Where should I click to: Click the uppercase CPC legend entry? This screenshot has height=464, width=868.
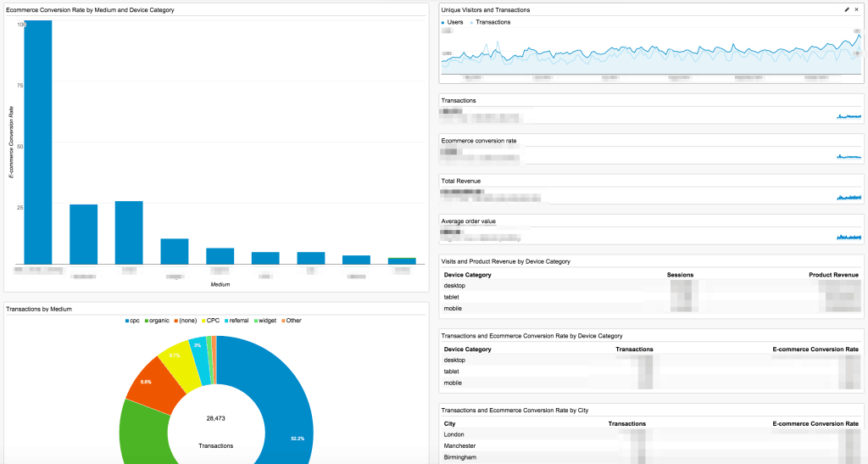210,321
